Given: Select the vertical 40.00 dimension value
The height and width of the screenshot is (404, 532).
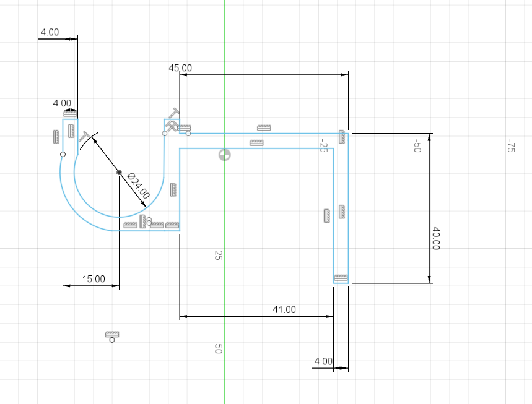Looking at the screenshot, I should coord(436,238).
